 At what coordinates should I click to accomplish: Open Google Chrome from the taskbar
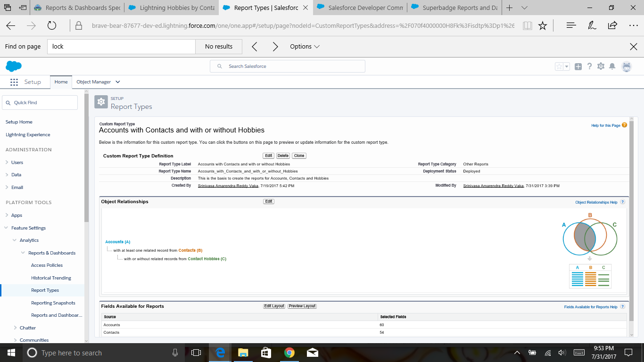point(289,353)
